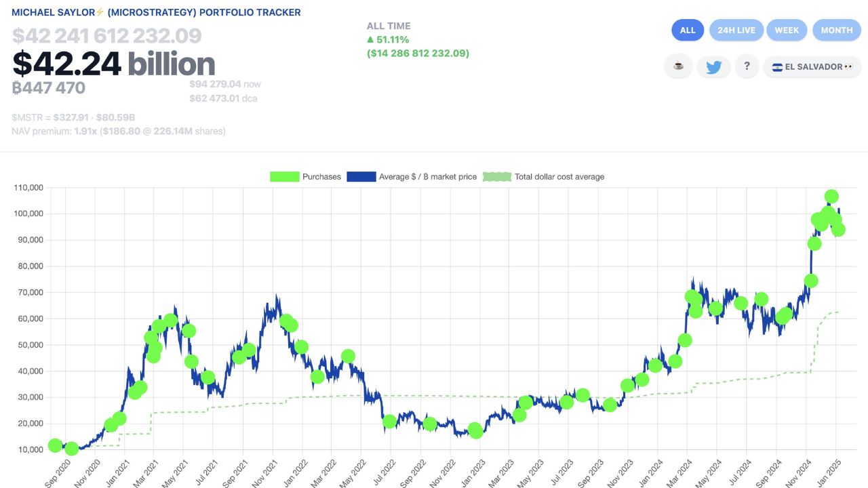Click the ₿447 470 holdings figure
This screenshot has height=488, width=868.
coord(49,87)
